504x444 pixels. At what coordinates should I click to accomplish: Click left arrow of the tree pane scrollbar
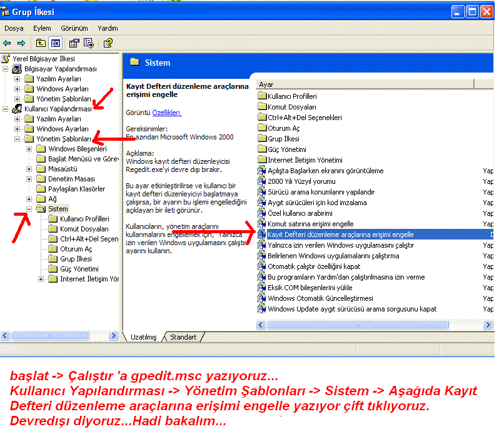(4, 336)
